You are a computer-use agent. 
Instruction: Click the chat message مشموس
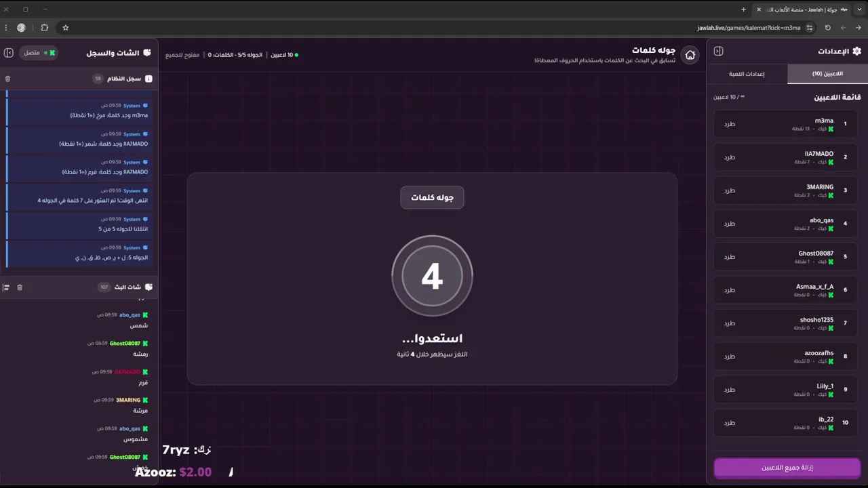pos(138,439)
